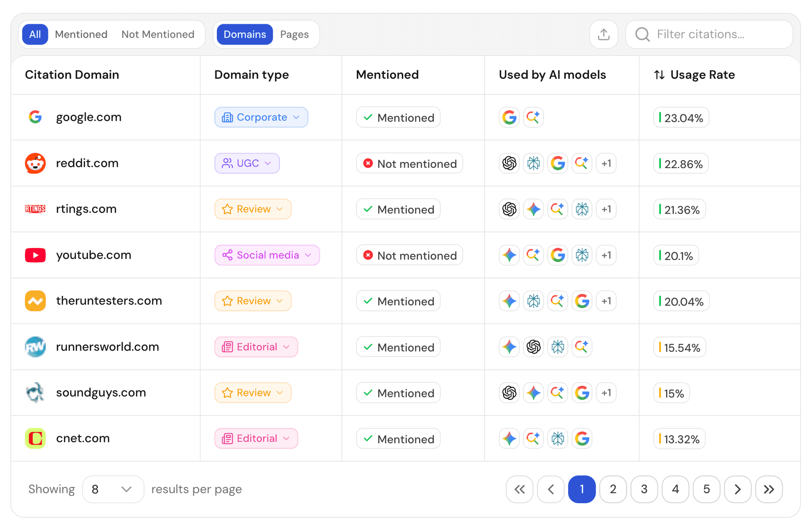Switch to Not Mentioned filter tab
Image resolution: width=812 pixels, height=531 pixels.
[158, 35]
